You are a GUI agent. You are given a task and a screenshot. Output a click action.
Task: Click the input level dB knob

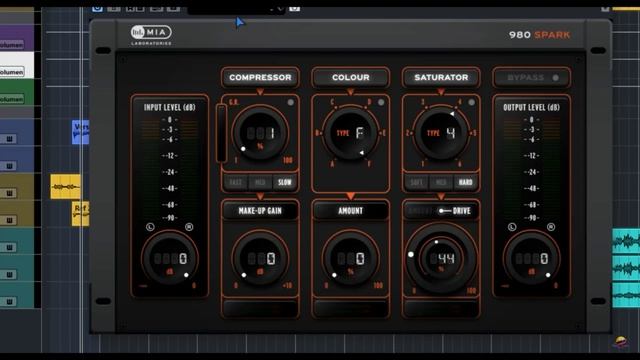coord(169,258)
